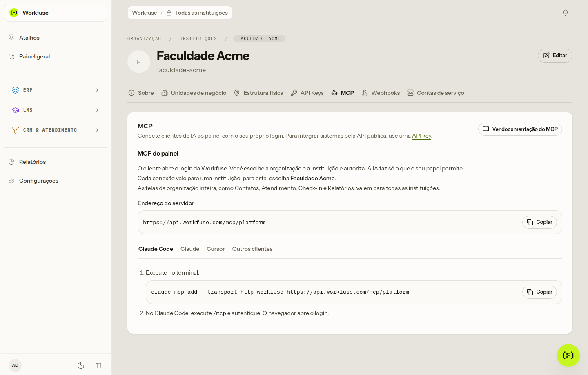Copy the server address URL

(x=539, y=222)
